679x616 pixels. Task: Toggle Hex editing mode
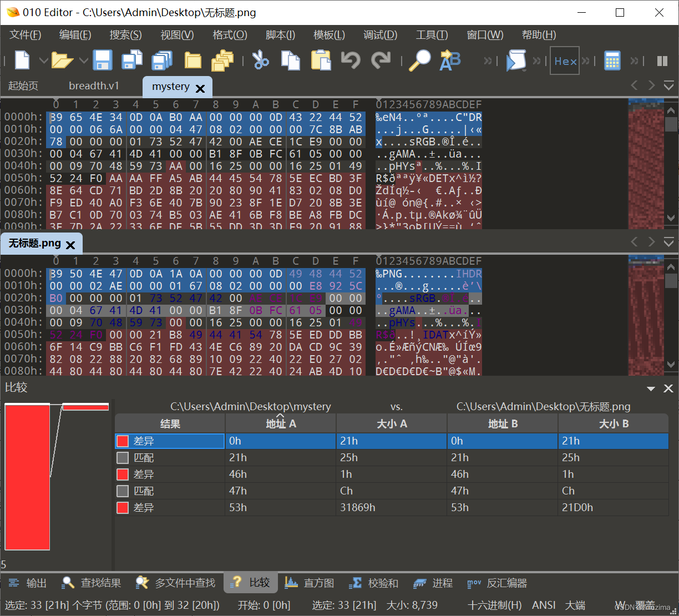pos(564,60)
